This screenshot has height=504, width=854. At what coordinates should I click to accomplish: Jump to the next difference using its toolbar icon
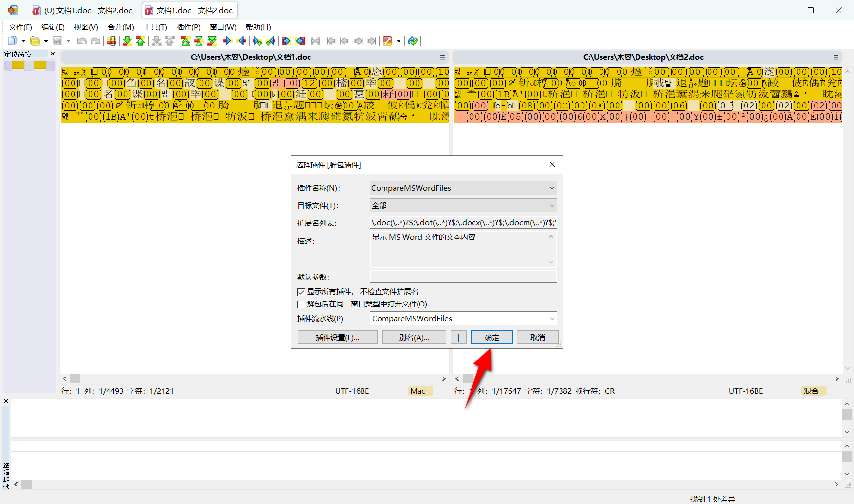point(127,41)
